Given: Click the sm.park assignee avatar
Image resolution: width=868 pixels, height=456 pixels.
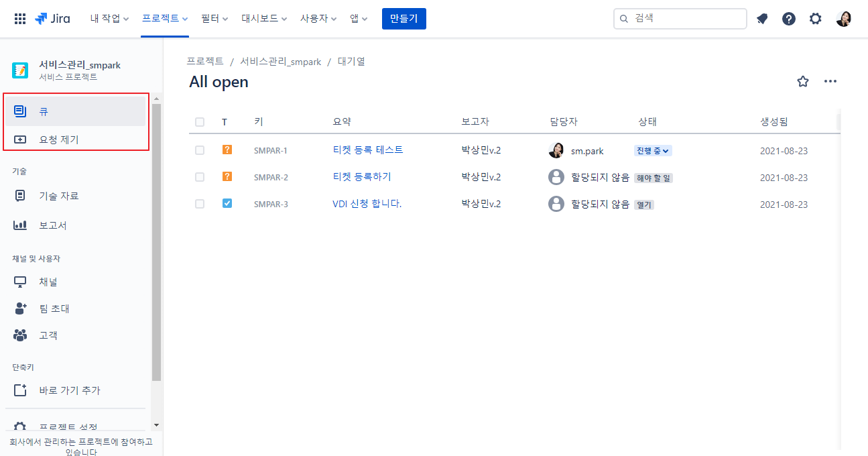Looking at the screenshot, I should point(556,150).
